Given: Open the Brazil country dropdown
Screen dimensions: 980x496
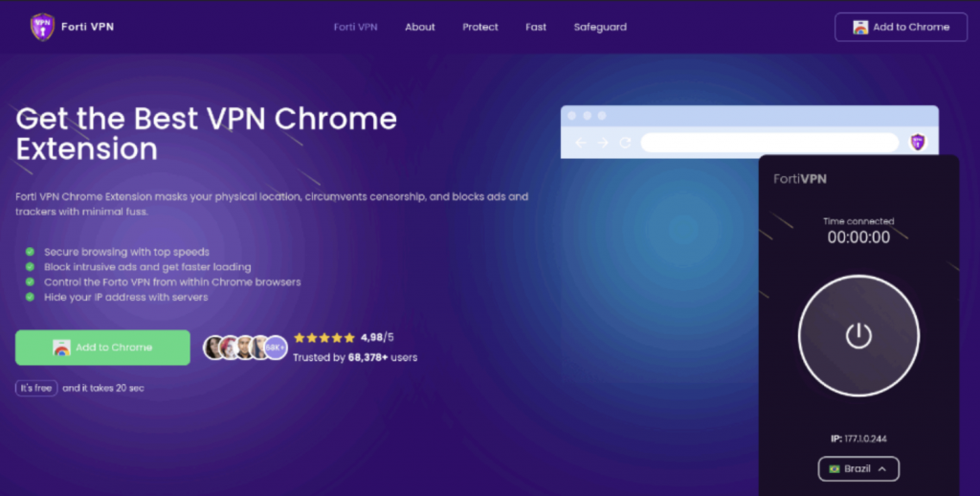Looking at the screenshot, I should pos(858,468).
